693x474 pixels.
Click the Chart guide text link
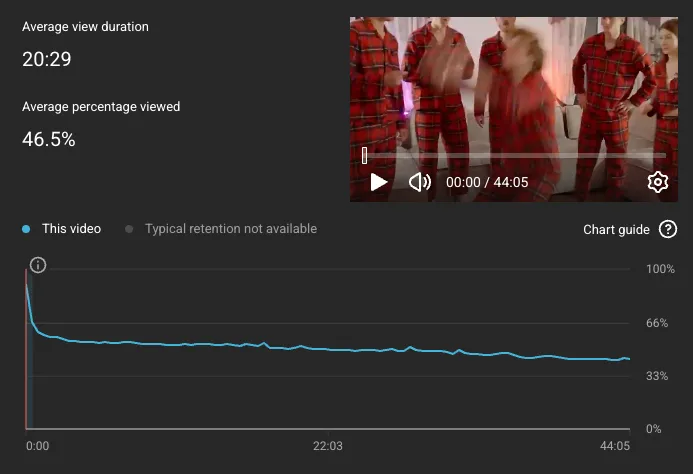click(x=616, y=229)
